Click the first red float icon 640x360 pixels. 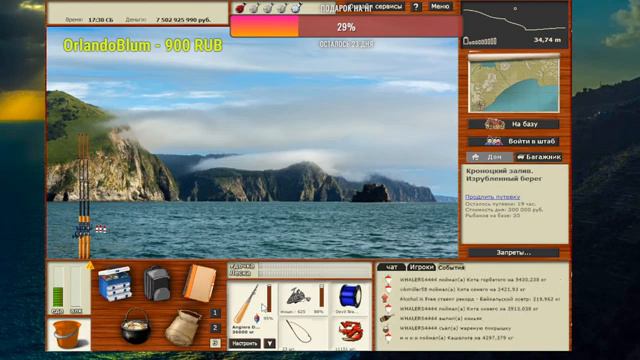click(x=240, y=8)
